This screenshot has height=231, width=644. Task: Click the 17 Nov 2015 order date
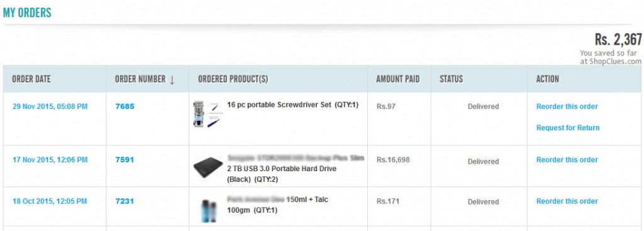point(50,160)
